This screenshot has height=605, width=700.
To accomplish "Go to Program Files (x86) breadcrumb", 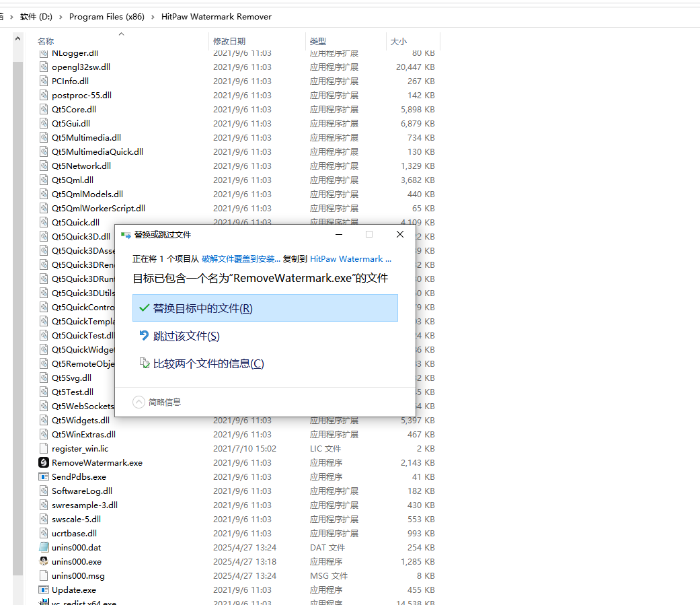I will pyautogui.click(x=107, y=17).
